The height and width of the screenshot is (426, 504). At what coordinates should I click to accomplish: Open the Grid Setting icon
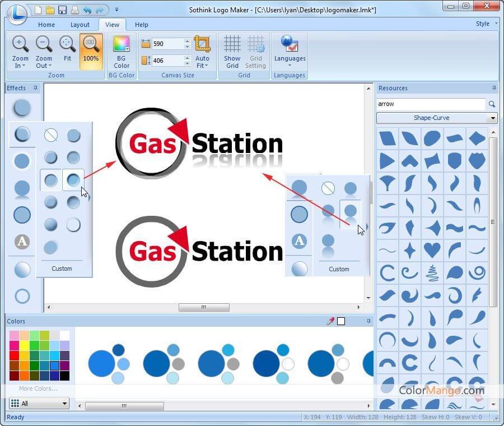pyautogui.click(x=255, y=44)
